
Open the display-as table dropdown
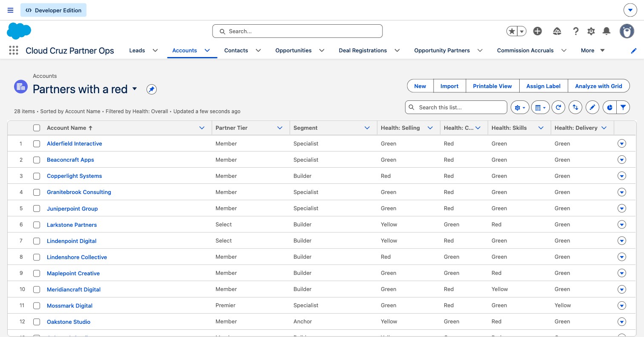(x=540, y=108)
